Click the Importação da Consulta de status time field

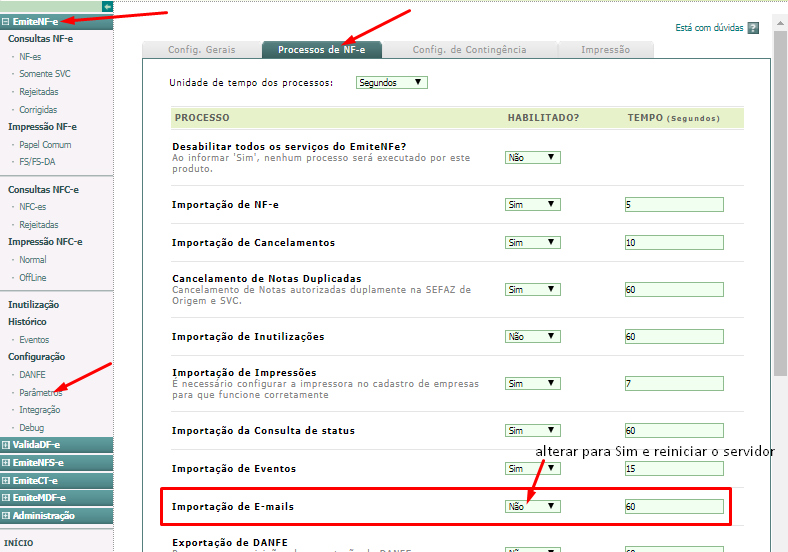[674, 431]
